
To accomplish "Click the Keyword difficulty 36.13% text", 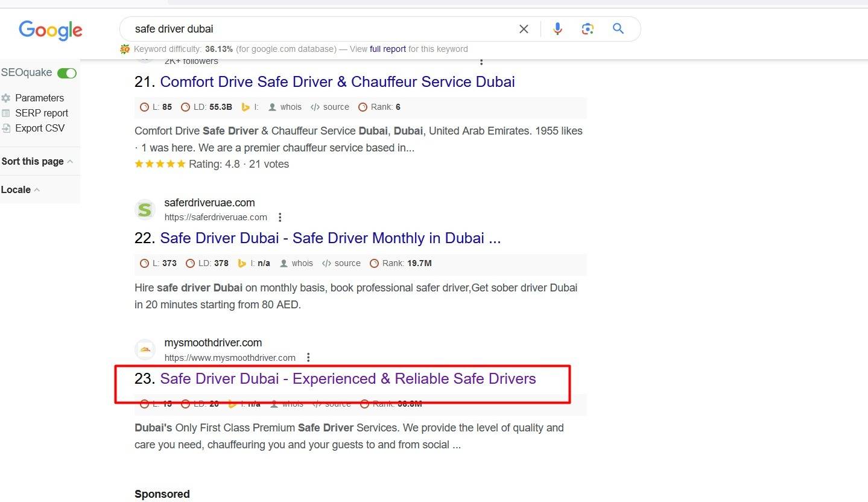I will tap(183, 49).
